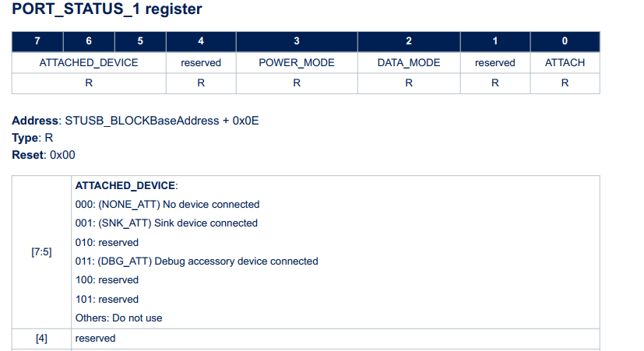Click the PORT_STATUS_1 register heading
644x351 pixels.
[107, 10]
